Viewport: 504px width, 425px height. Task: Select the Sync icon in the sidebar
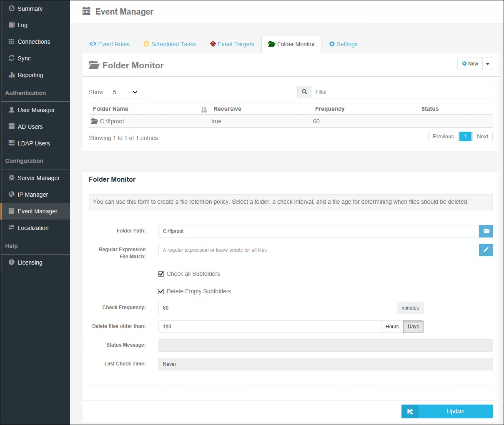11,58
